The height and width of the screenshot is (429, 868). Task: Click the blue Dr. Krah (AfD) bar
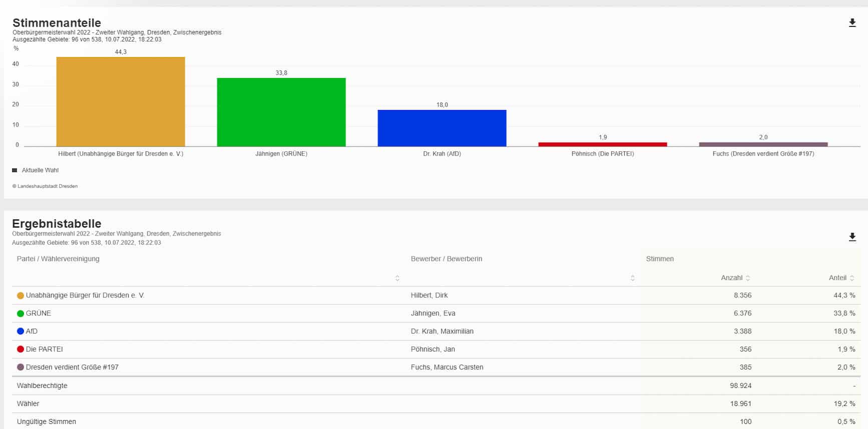click(x=442, y=128)
